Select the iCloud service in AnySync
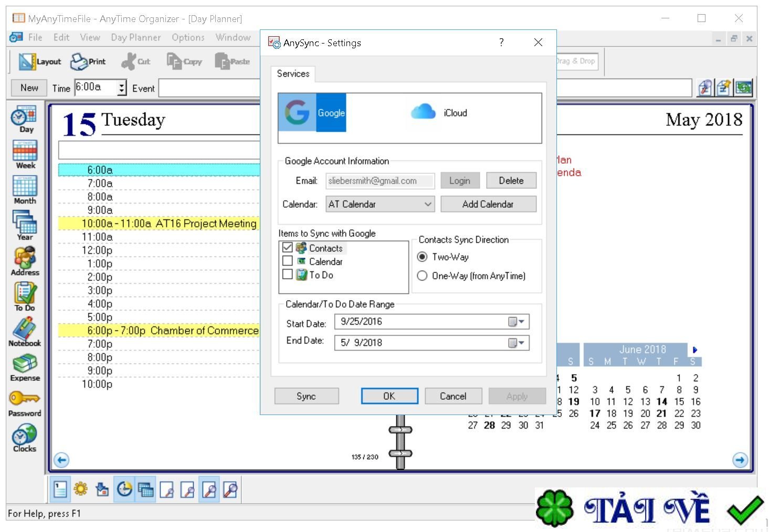This screenshot has height=532, width=769. coord(438,113)
